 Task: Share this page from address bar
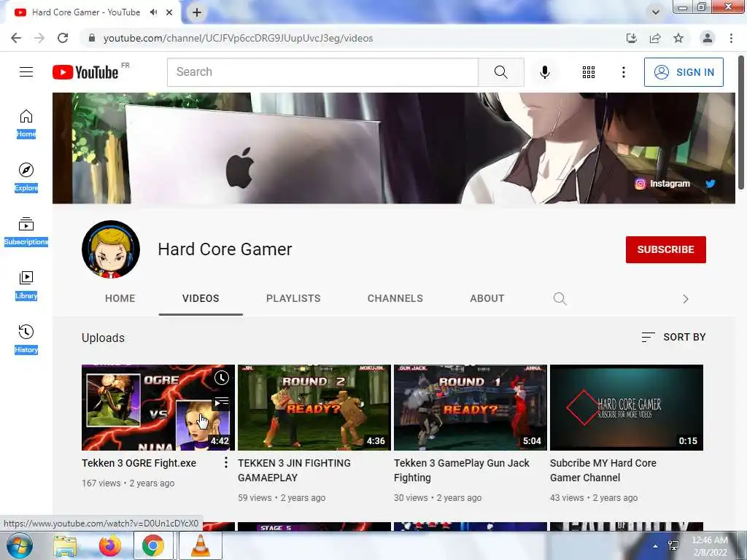tap(655, 38)
